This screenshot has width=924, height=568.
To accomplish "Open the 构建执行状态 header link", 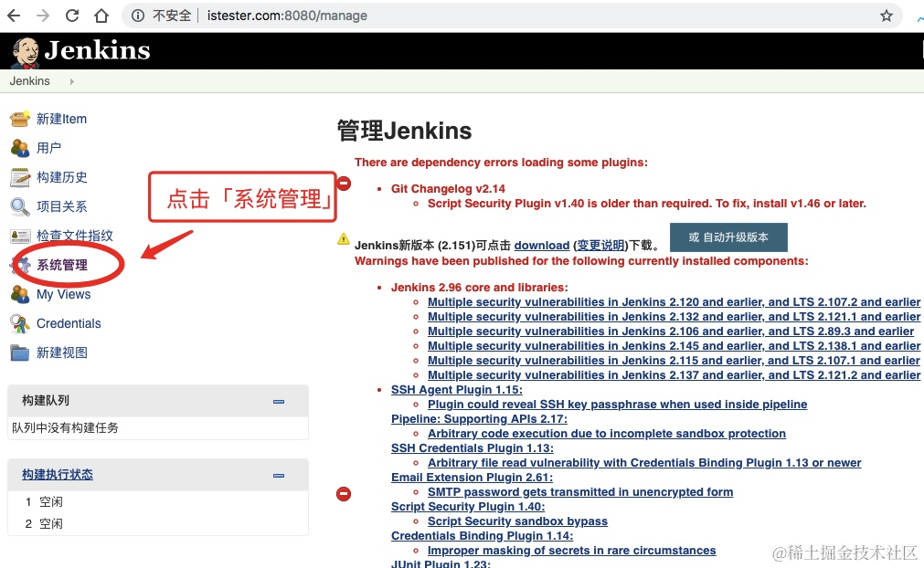I will pos(58,475).
